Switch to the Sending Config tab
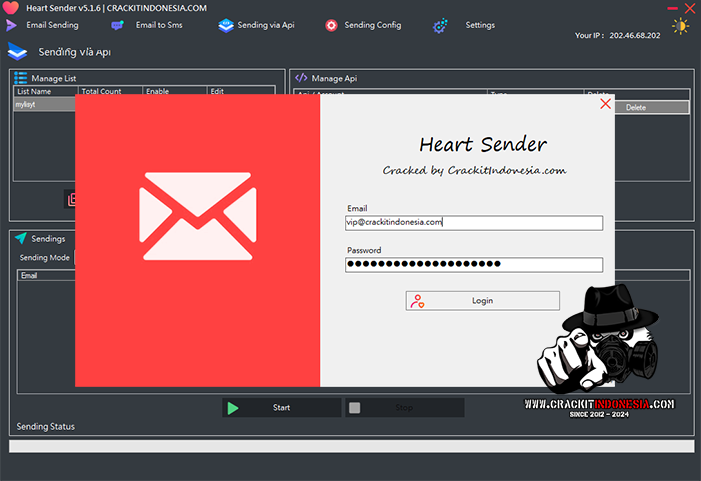The image size is (701, 481). [372, 25]
